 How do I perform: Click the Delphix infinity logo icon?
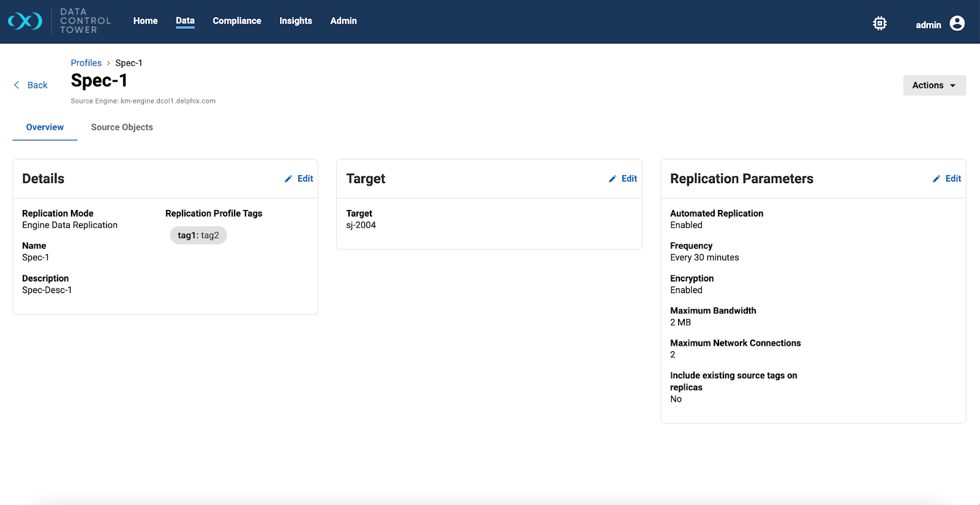(25, 21)
